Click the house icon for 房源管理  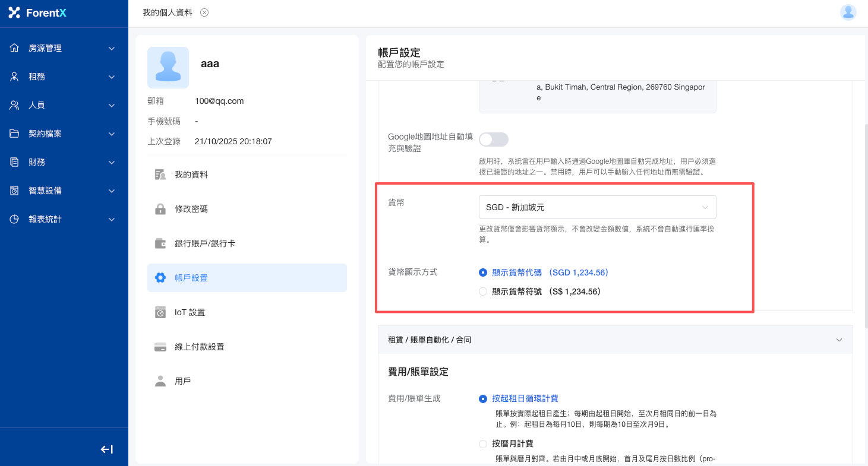point(15,48)
